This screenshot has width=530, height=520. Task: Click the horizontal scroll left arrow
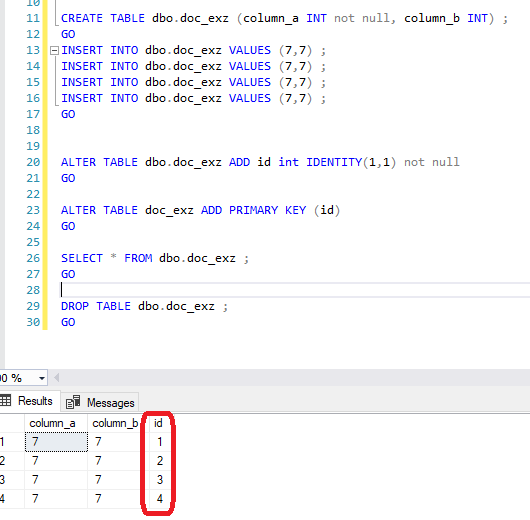[x=57, y=378]
